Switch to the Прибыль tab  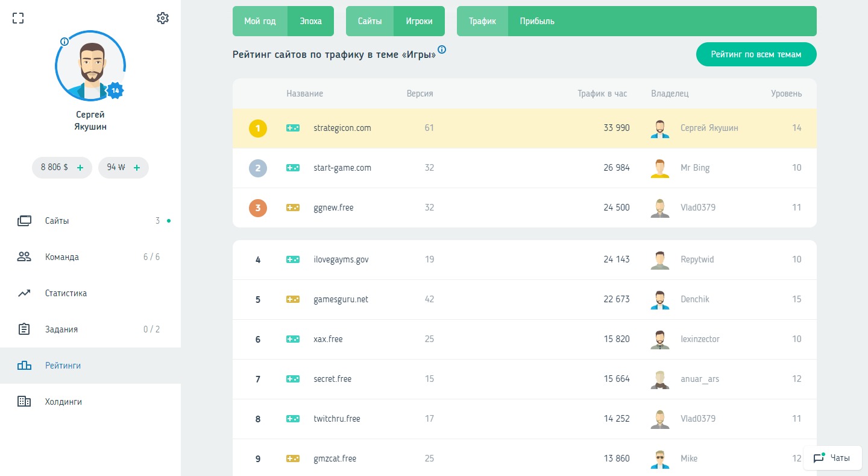pos(537,21)
